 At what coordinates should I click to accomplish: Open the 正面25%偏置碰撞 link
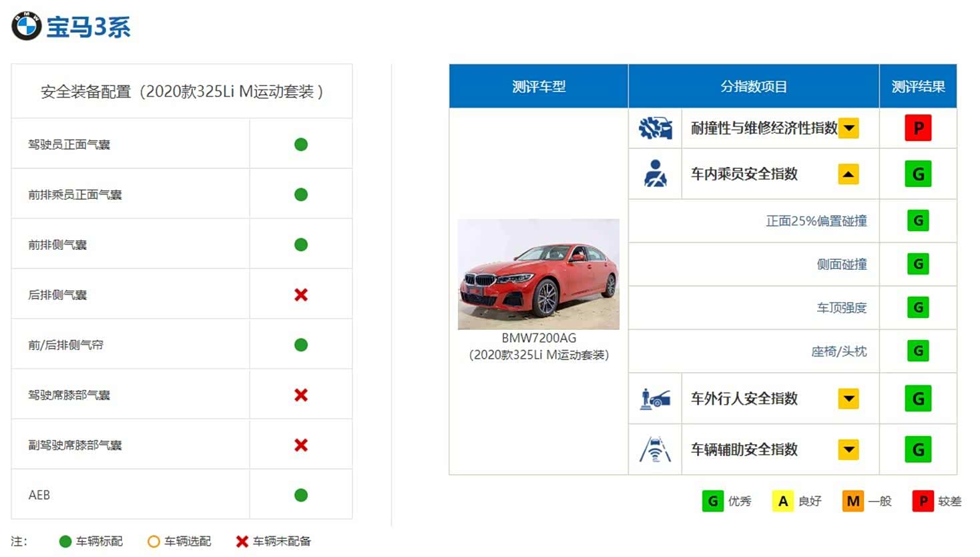[x=816, y=221]
